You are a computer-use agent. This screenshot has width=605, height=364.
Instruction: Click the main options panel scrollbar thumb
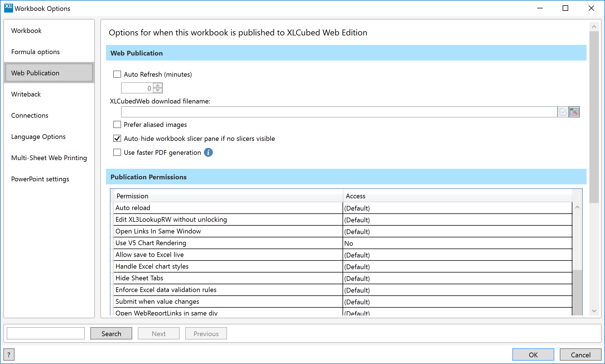click(594, 117)
